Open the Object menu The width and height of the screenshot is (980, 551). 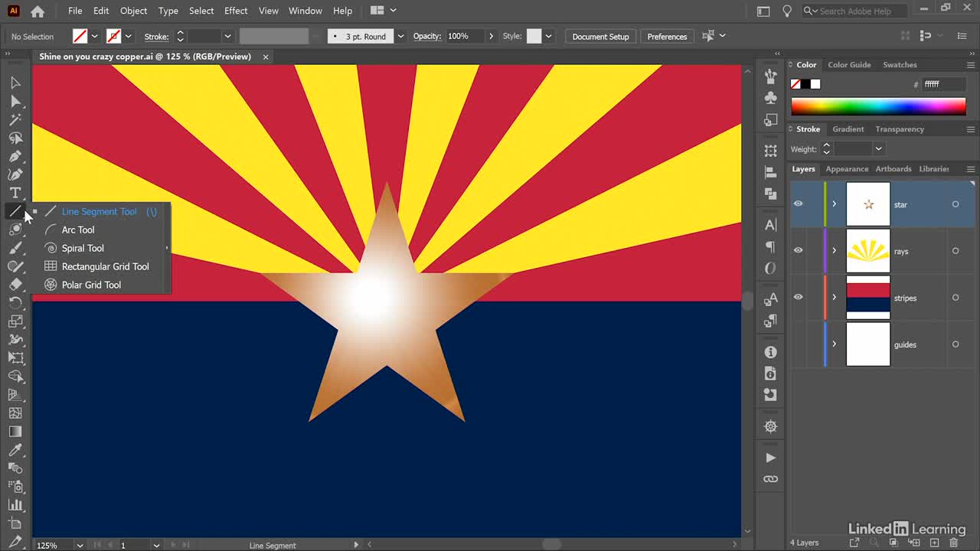pos(134,11)
